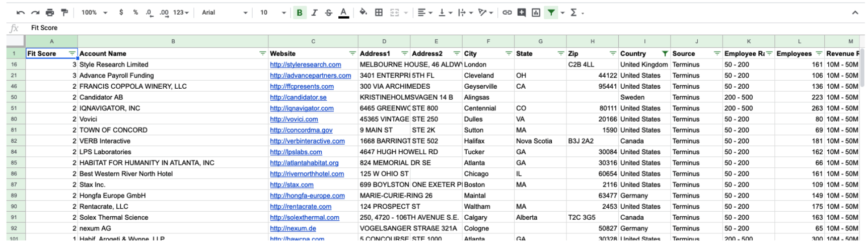868x246 pixels.
Task: Open the fill color picker
Action: click(x=363, y=13)
